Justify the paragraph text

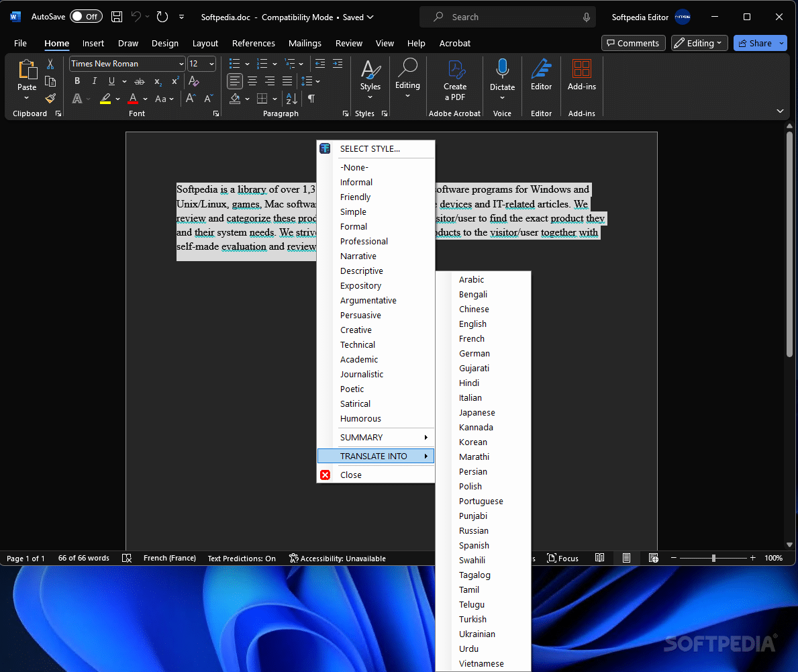click(287, 81)
